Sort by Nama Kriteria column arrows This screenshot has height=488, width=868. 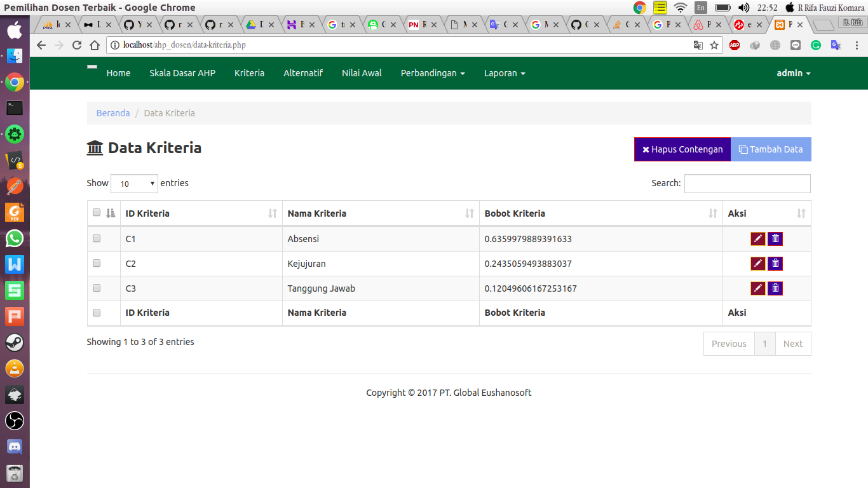(x=470, y=213)
